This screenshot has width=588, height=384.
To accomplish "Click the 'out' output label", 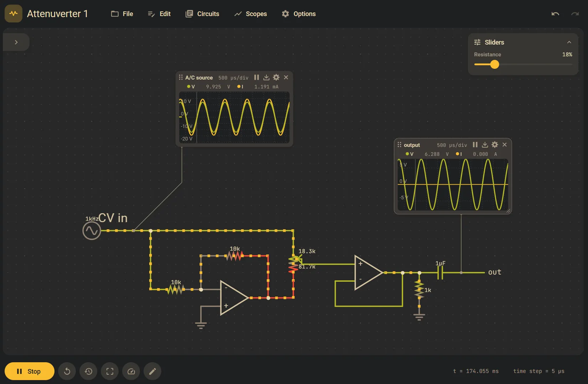I will click(x=495, y=272).
